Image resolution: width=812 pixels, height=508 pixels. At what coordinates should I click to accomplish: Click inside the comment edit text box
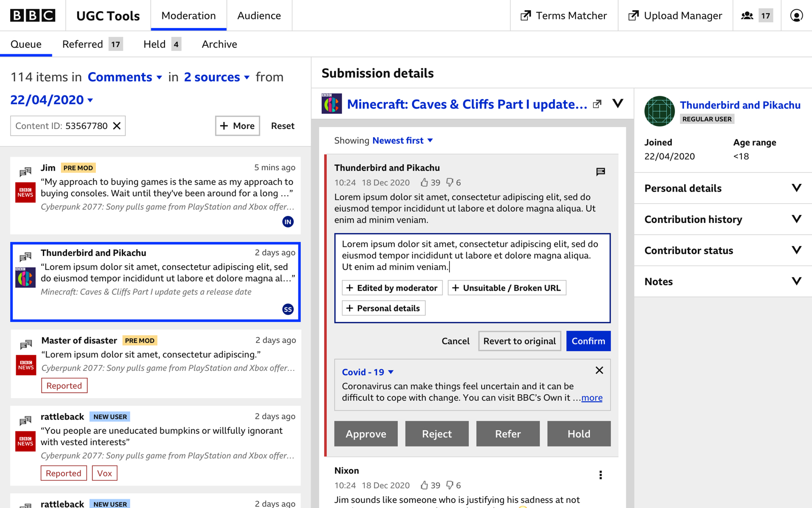click(472, 256)
